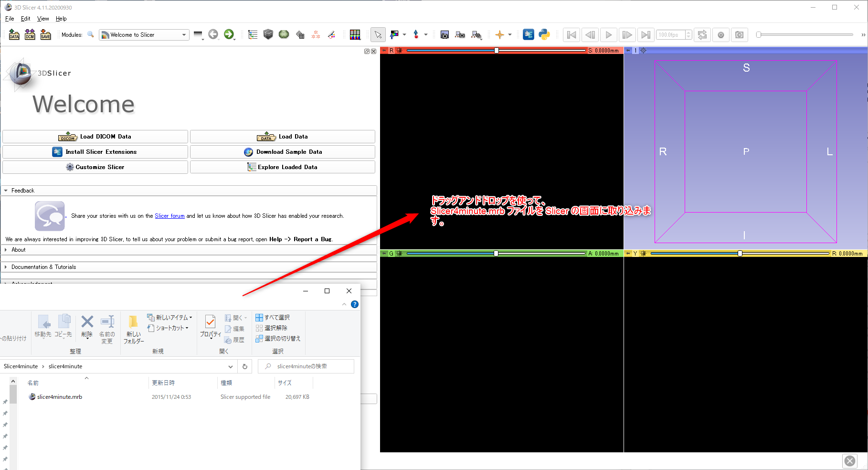Click the fps spinbox field
Image resolution: width=868 pixels, height=470 pixels.
[x=674, y=35]
